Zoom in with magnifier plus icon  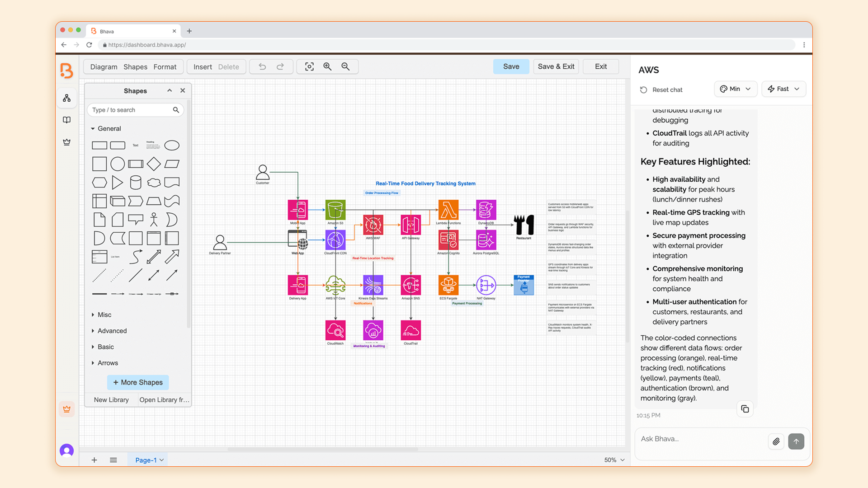pos(327,66)
